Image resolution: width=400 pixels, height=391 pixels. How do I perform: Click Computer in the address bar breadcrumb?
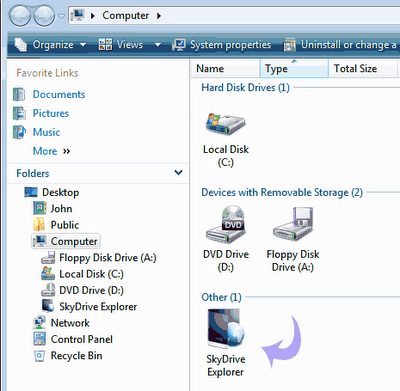click(126, 15)
